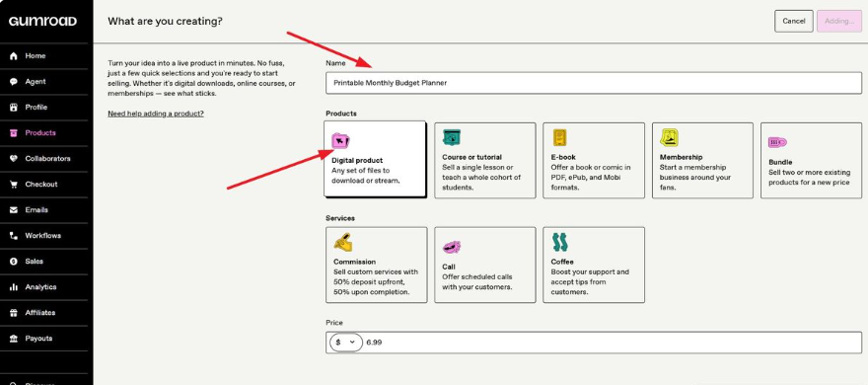Choose the Coffee service option
This screenshot has width=868, height=385.
pyautogui.click(x=594, y=265)
